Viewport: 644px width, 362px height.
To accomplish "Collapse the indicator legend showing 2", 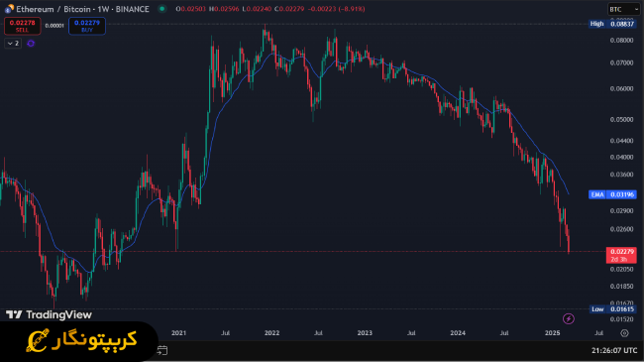I will coord(13,44).
